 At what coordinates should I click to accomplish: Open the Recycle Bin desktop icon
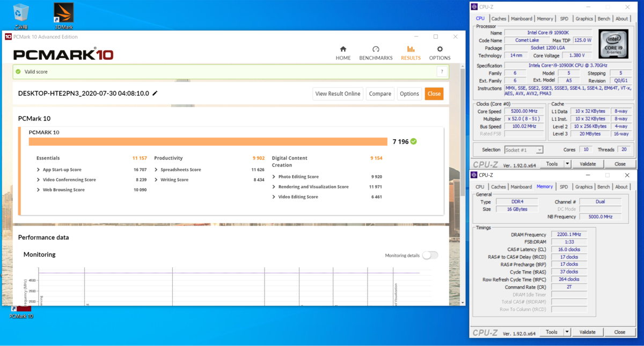(21, 15)
